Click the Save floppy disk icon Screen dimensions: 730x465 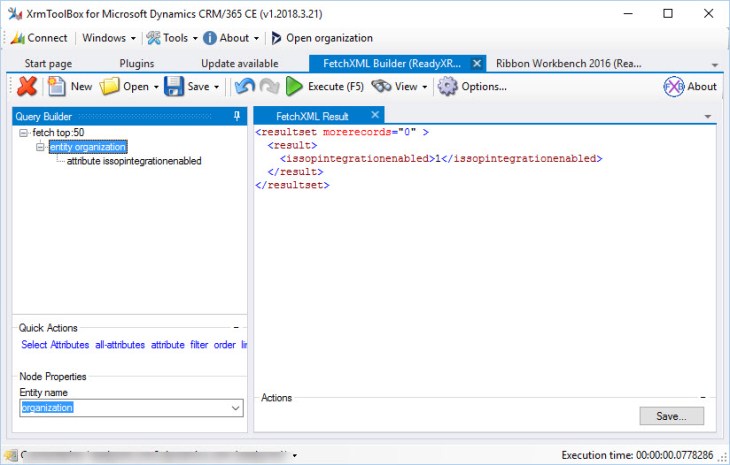pos(174,87)
